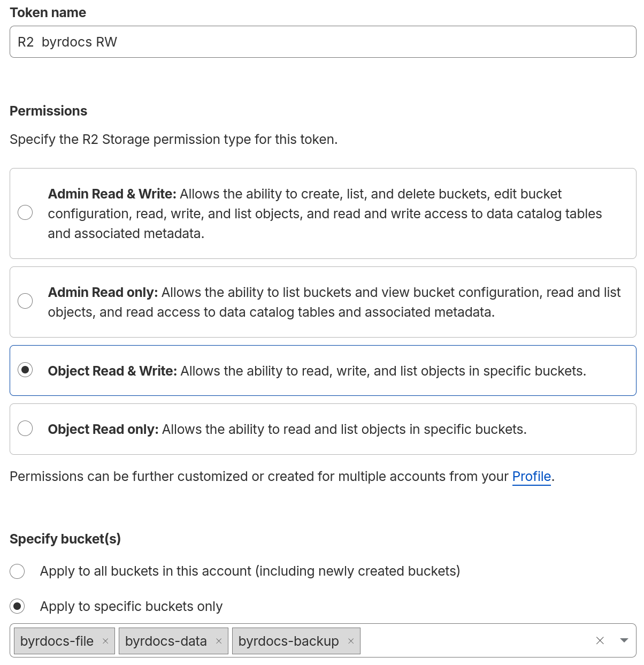The width and height of the screenshot is (644, 665).
Task: Click the Token name input field
Action: point(323,42)
